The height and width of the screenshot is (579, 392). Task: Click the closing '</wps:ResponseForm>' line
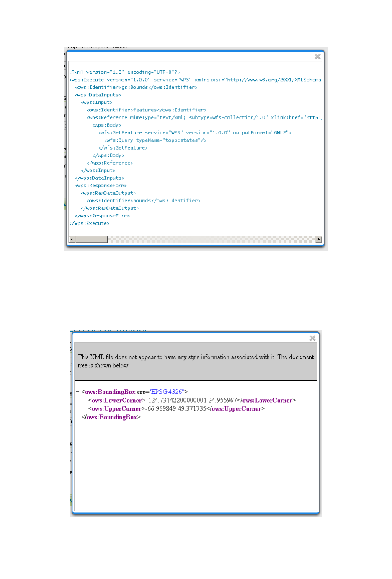coord(102,215)
